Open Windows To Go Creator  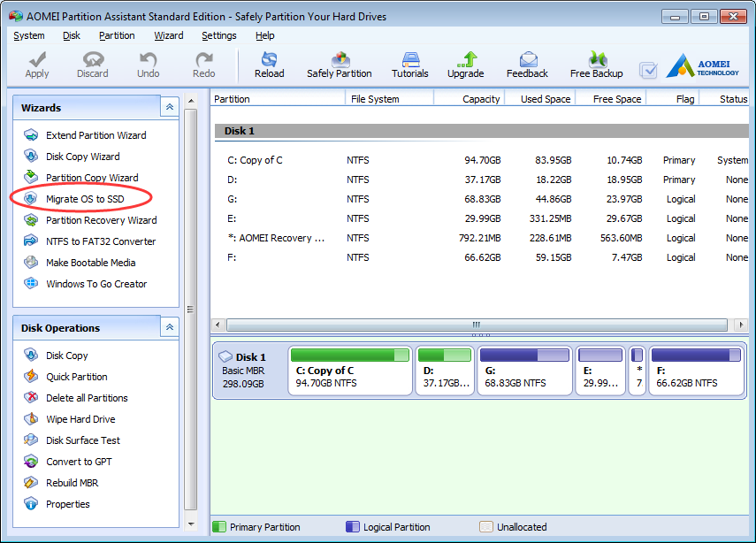(x=86, y=284)
